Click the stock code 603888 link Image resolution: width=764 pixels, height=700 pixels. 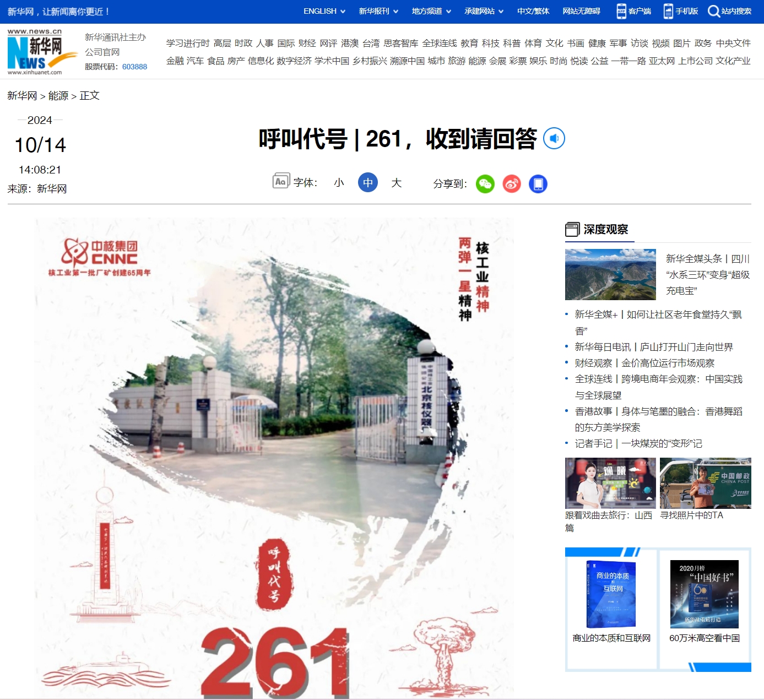[134, 67]
